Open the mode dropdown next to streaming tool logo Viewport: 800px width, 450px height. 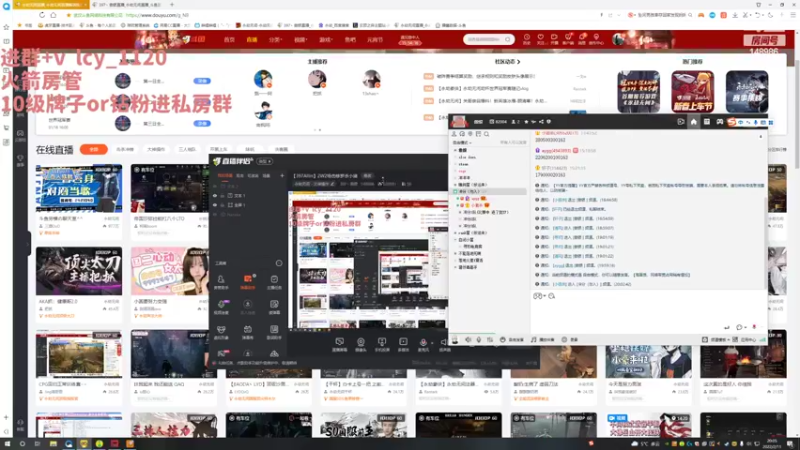click(x=265, y=161)
